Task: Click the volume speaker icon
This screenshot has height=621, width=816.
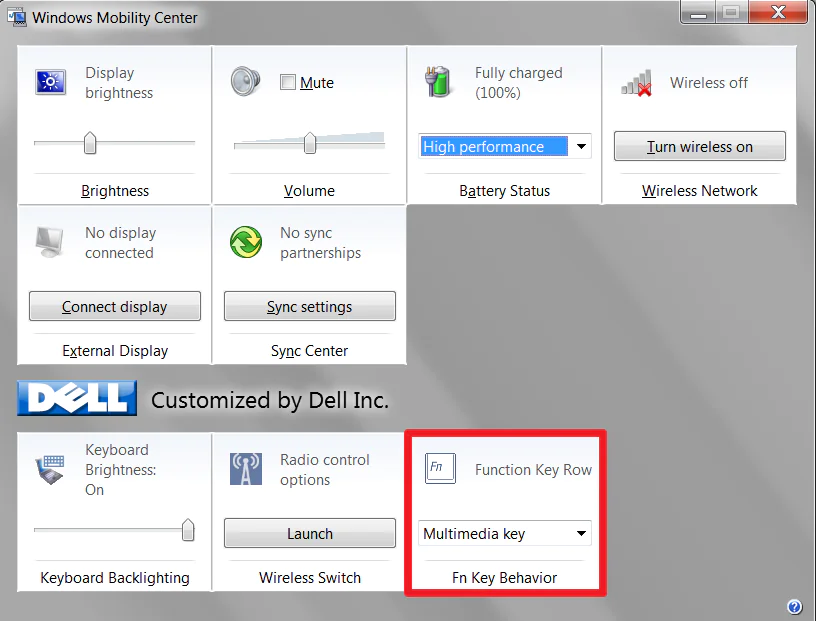Action: 245,81
